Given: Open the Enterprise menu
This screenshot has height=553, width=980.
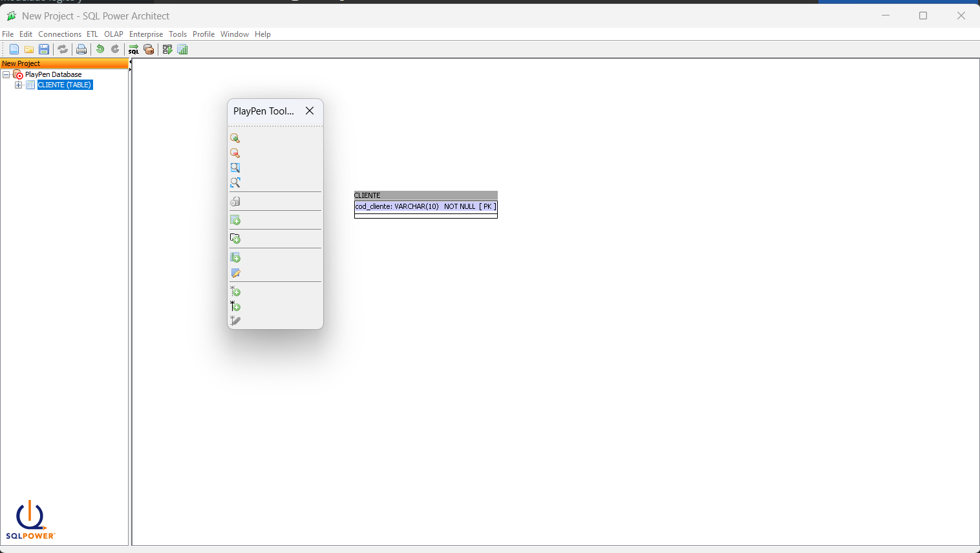Looking at the screenshot, I should point(146,34).
